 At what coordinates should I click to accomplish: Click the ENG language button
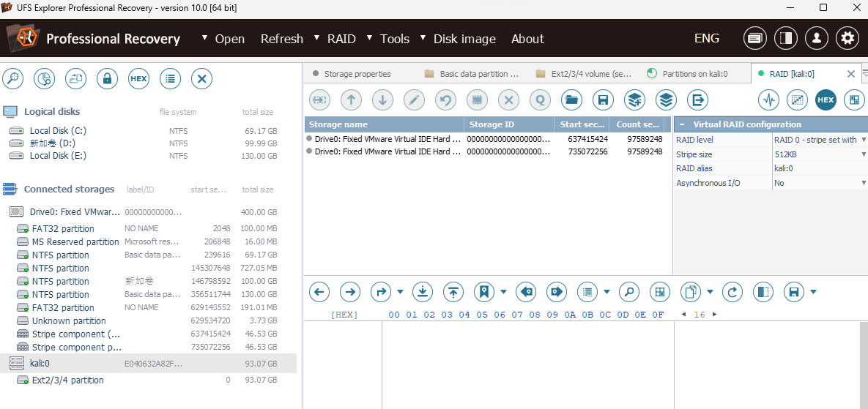[x=707, y=38]
